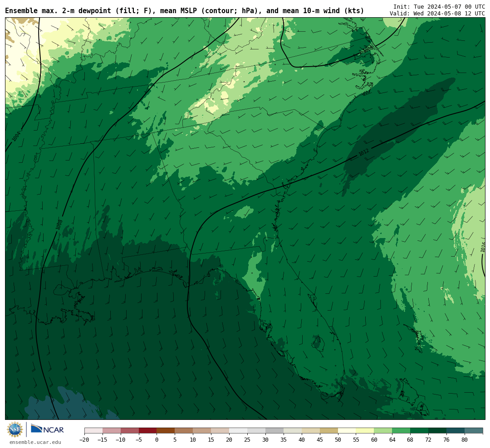Click the 80 colorbar tick label
The height and width of the screenshot is (448, 490).
pyautogui.click(x=465, y=440)
